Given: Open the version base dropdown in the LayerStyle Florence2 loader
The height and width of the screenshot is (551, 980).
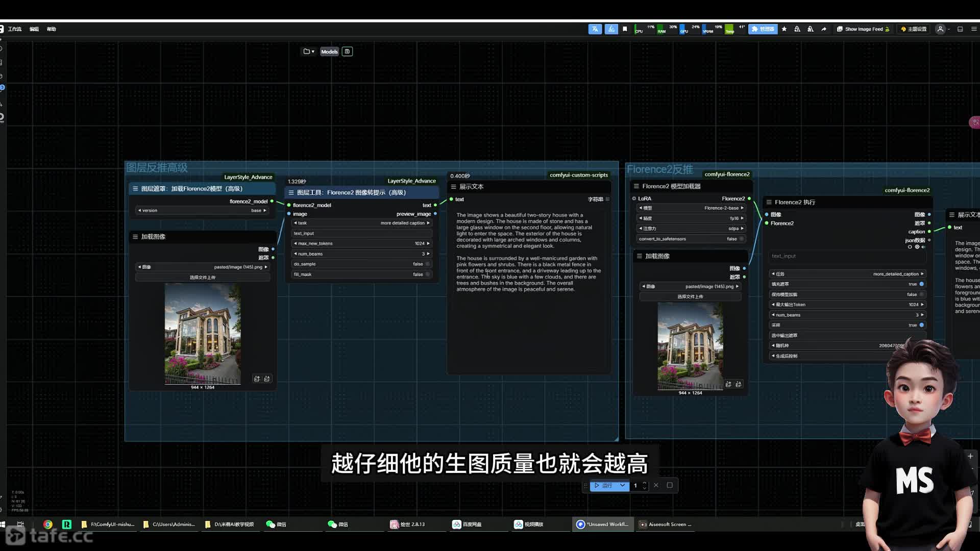Looking at the screenshot, I should click(202, 210).
